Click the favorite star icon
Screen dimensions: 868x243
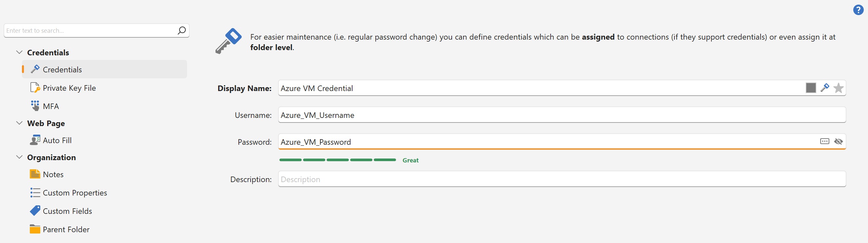coord(838,88)
